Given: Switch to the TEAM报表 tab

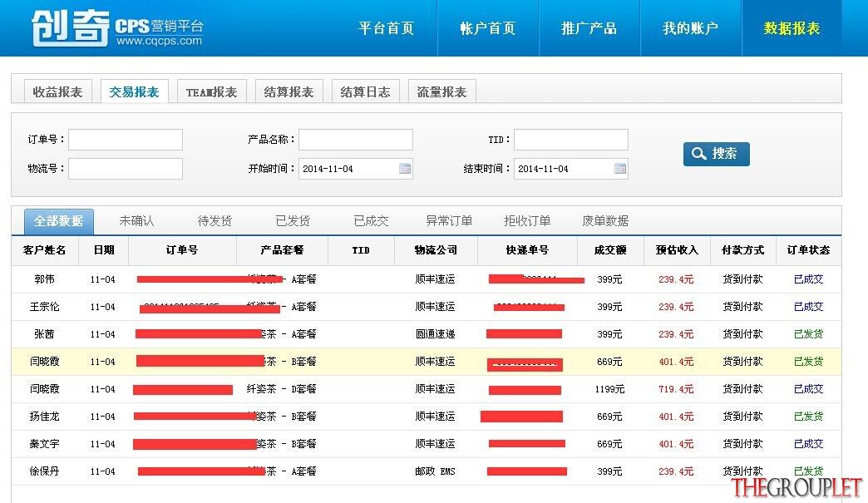Looking at the screenshot, I should tap(211, 91).
